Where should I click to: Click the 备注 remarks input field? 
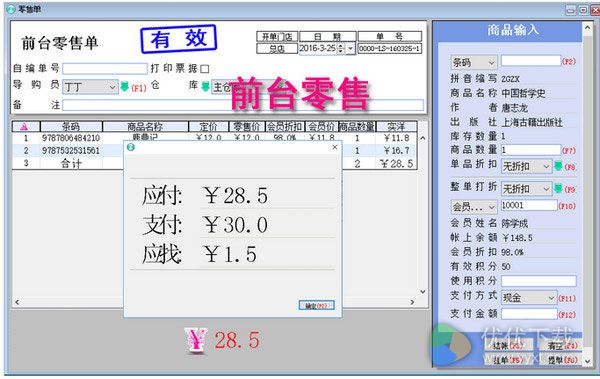[x=243, y=105]
